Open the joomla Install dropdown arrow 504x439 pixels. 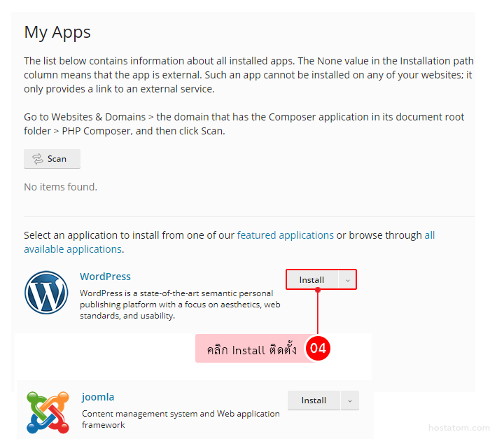click(x=349, y=400)
